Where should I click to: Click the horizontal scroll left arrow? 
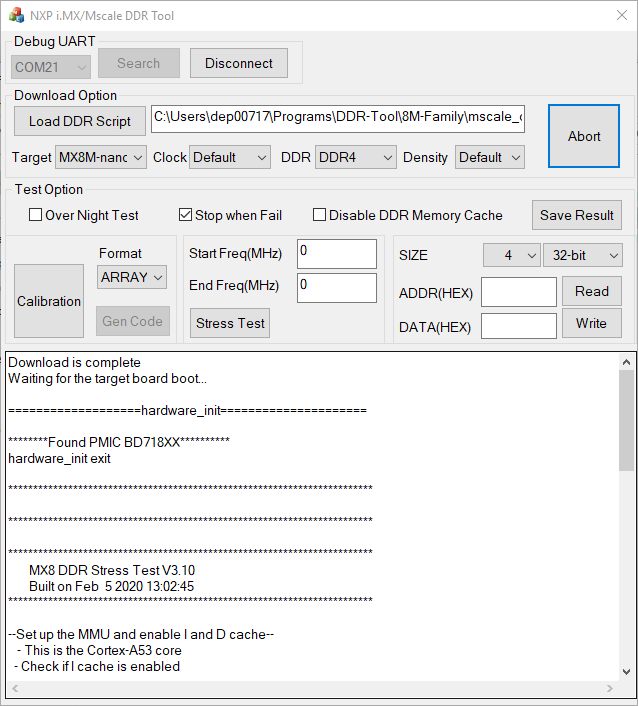click(x=15, y=688)
